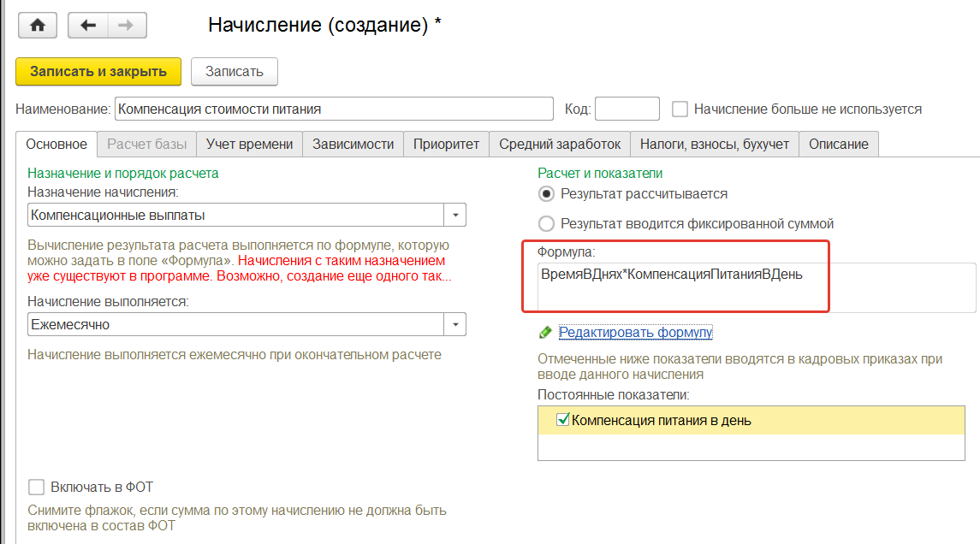
Task: Open the 'Зависимости' tab
Action: coord(353,144)
